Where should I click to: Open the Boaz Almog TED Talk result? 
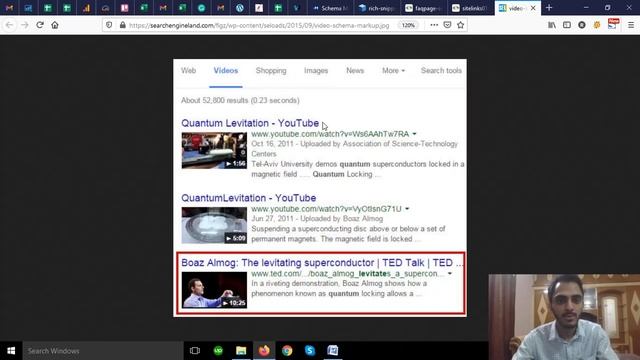(322, 262)
